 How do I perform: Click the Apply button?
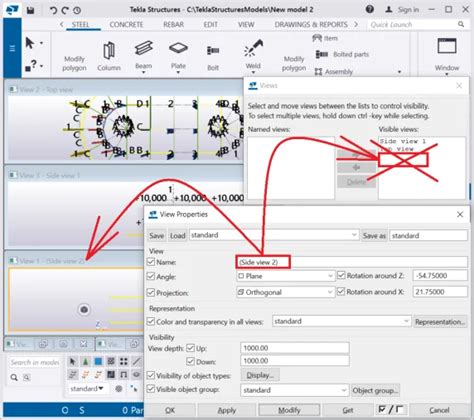coord(227,410)
